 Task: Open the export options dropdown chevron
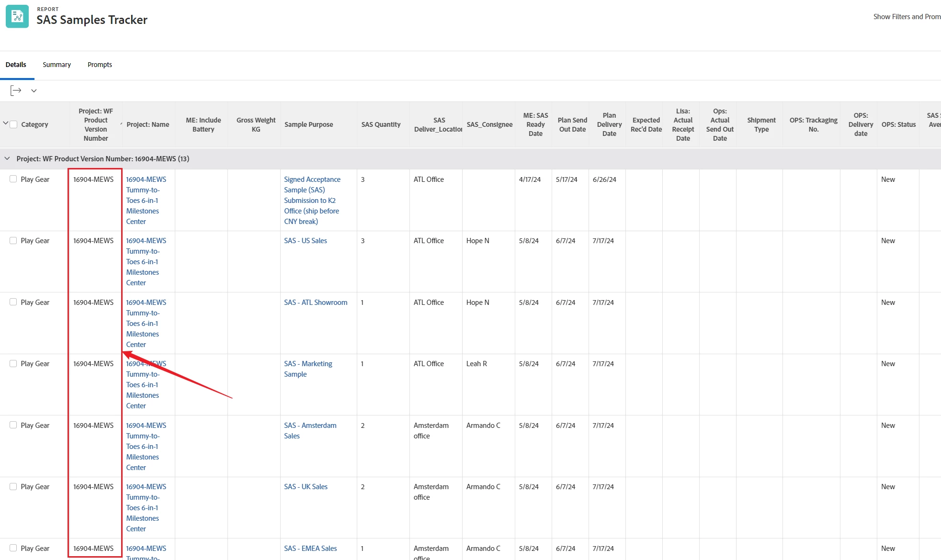34,90
